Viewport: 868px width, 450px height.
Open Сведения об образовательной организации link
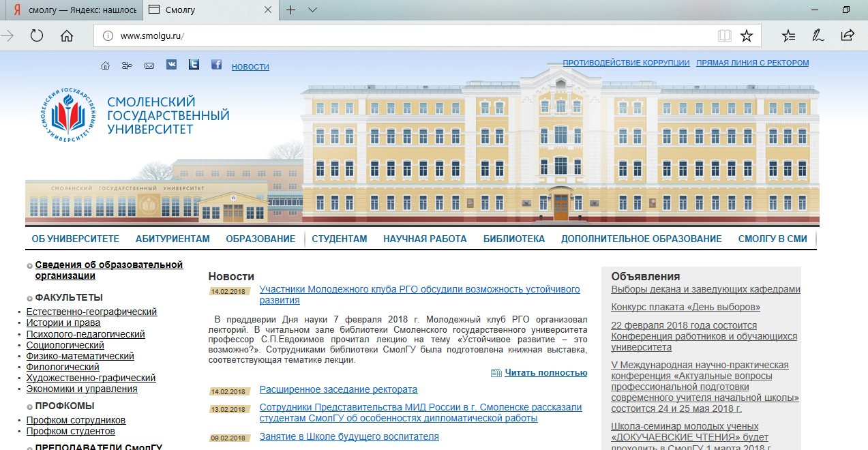coord(109,270)
